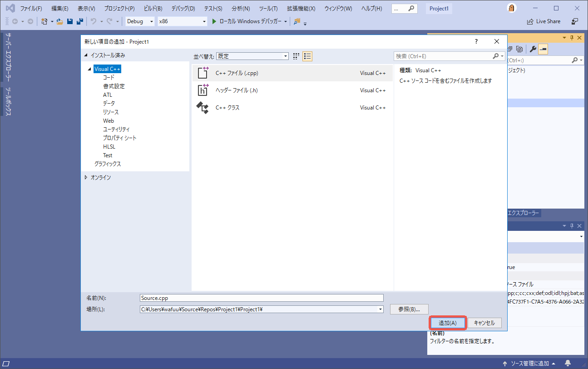Open the プロジェクト(P) menu
This screenshot has width=588, height=369.
coord(119,9)
